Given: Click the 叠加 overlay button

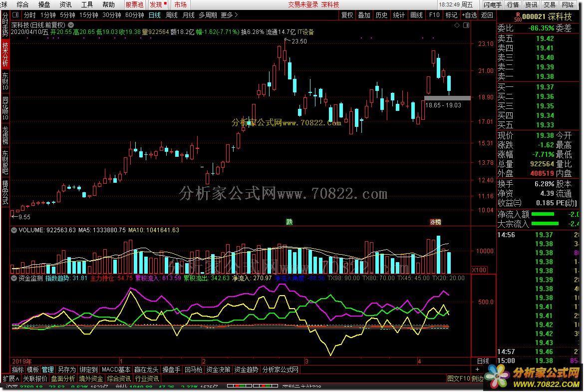Looking at the screenshot, I should click(x=364, y=15).
